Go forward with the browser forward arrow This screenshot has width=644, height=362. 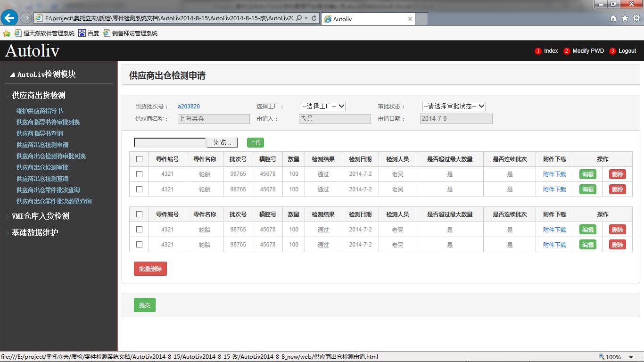tap(26, 18)
